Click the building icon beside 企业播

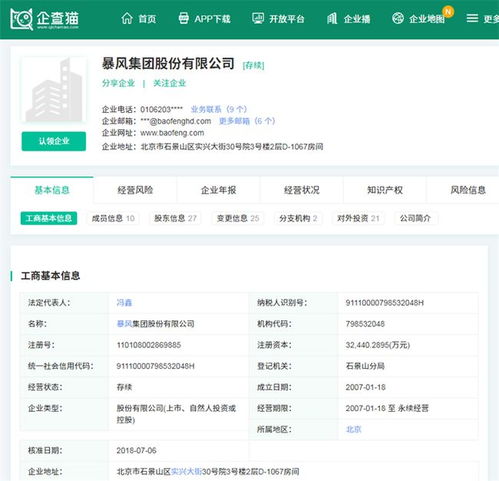coord(332,18)
